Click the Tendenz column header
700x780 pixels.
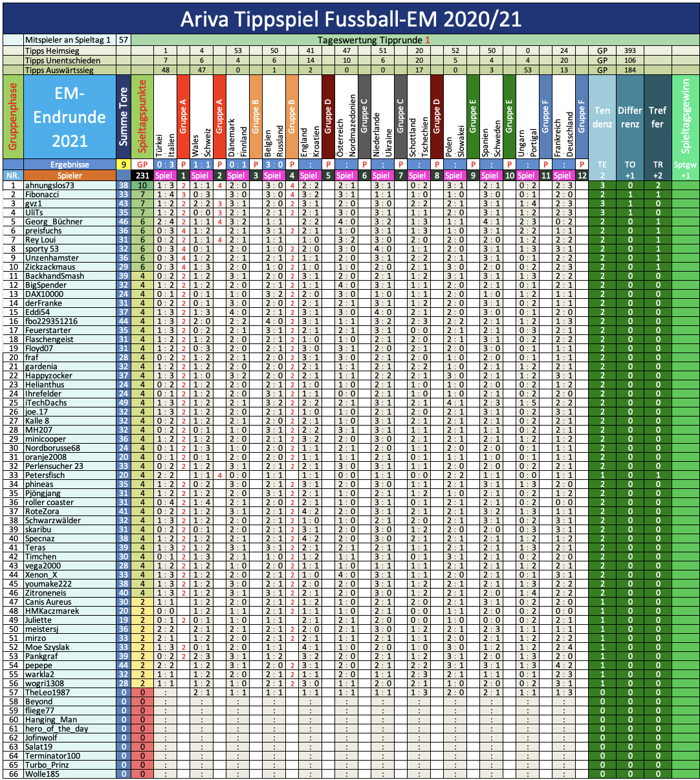point(602,117)
